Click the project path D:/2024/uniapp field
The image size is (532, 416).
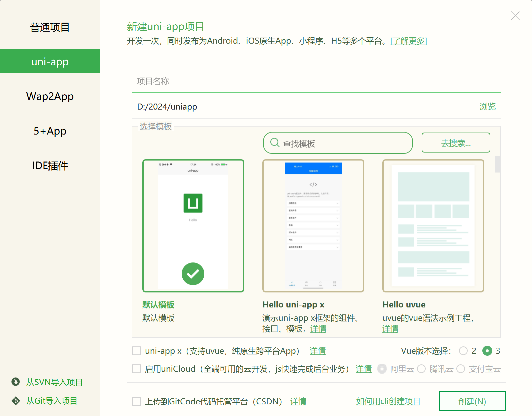(303, 107)
